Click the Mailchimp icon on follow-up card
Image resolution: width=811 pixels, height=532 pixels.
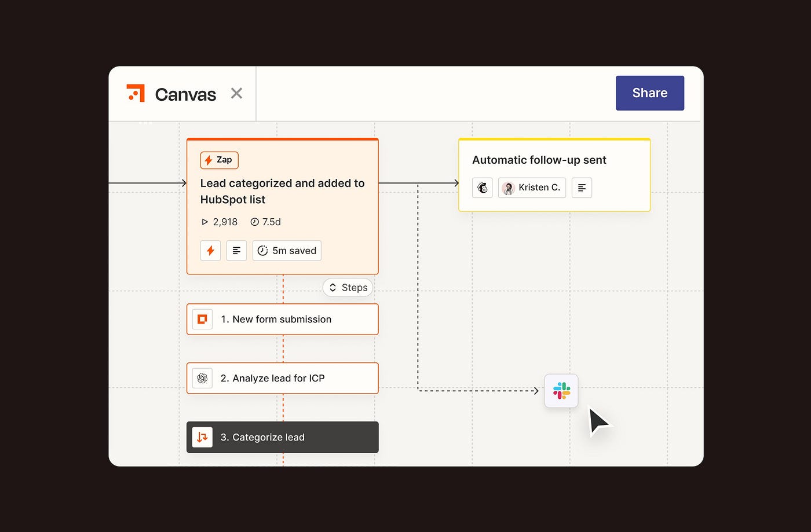click(483, 188)
